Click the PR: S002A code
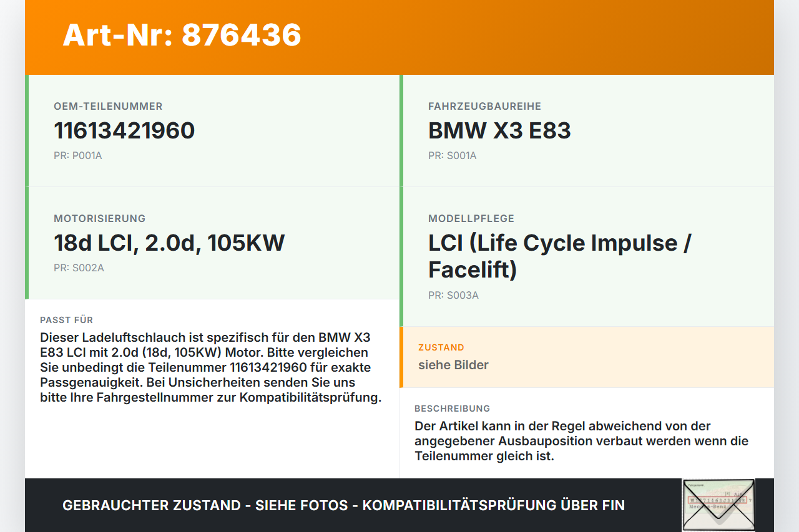Screen dimensions: 799x532 click(79, 268)
